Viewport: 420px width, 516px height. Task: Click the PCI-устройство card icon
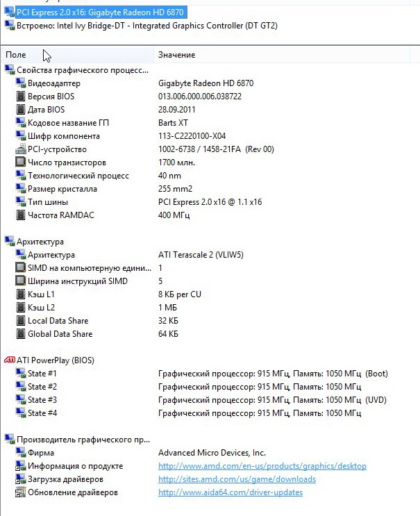point(21,149)
